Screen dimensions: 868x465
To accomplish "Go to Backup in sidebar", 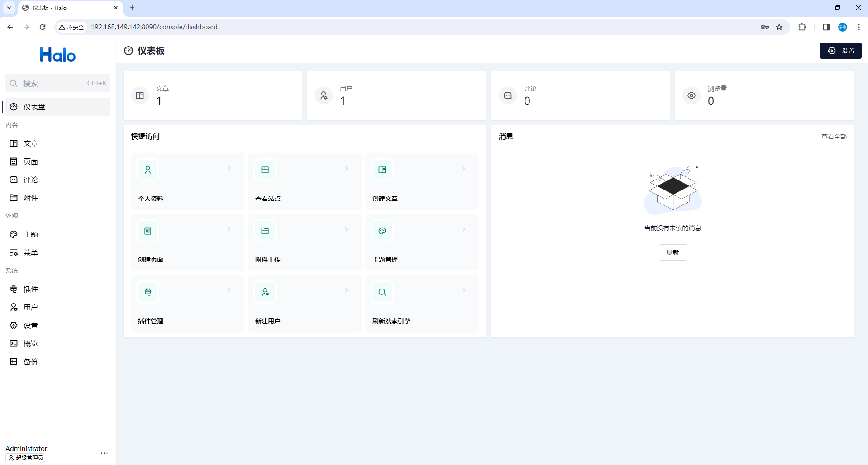I will click(31, 361).
